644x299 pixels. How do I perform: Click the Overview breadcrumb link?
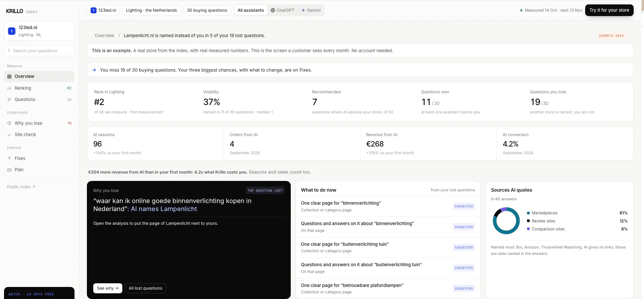point(105,36)
